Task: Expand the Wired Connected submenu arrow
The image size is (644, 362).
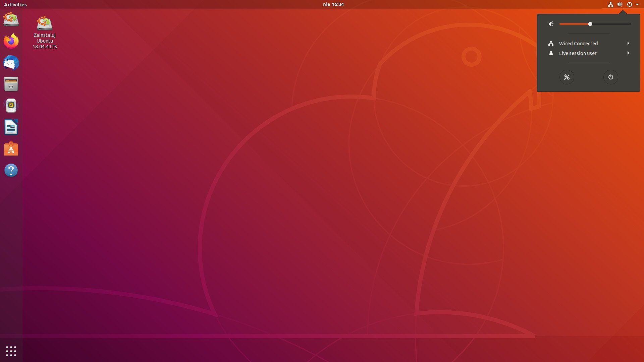Action: (628, 43)
